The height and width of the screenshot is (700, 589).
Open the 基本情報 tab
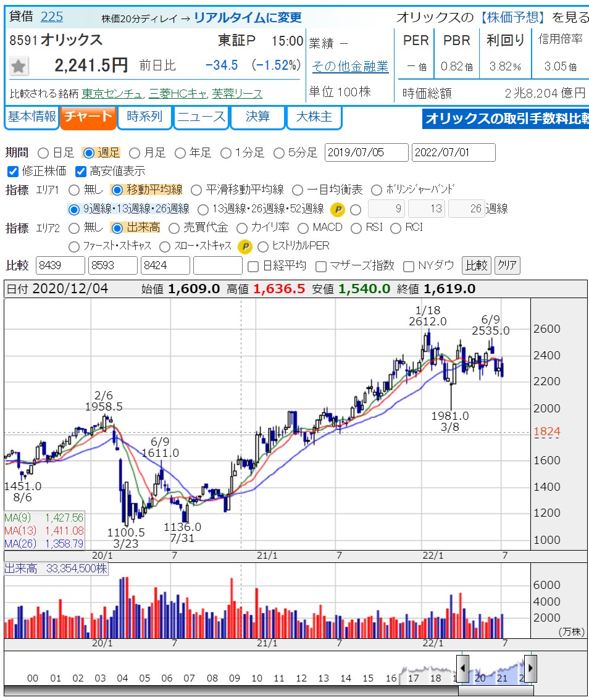click(31, 117)
